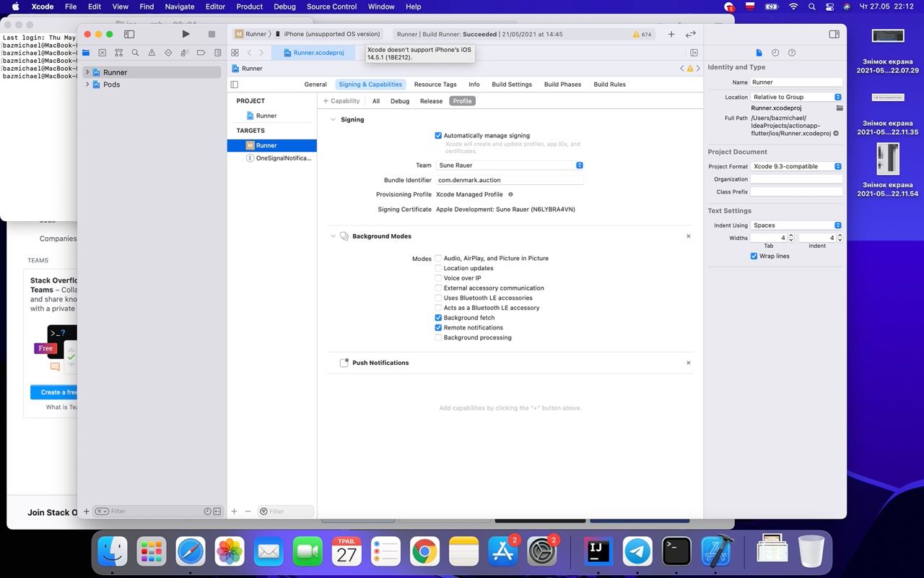Open the Symbol navigator
Image resolution: width=924 pixels, height=578 pixels.
click(119, 53)
